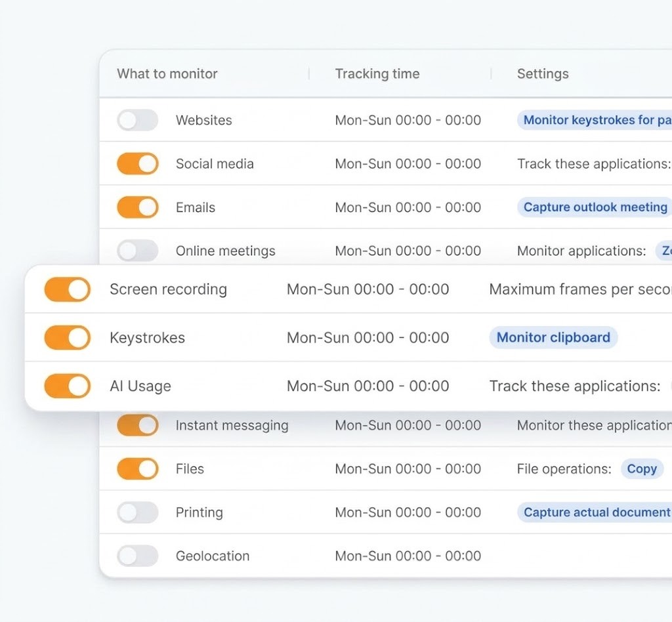Open Emails tracking time value
Screen dimensions: 672x622
point(408,207)
